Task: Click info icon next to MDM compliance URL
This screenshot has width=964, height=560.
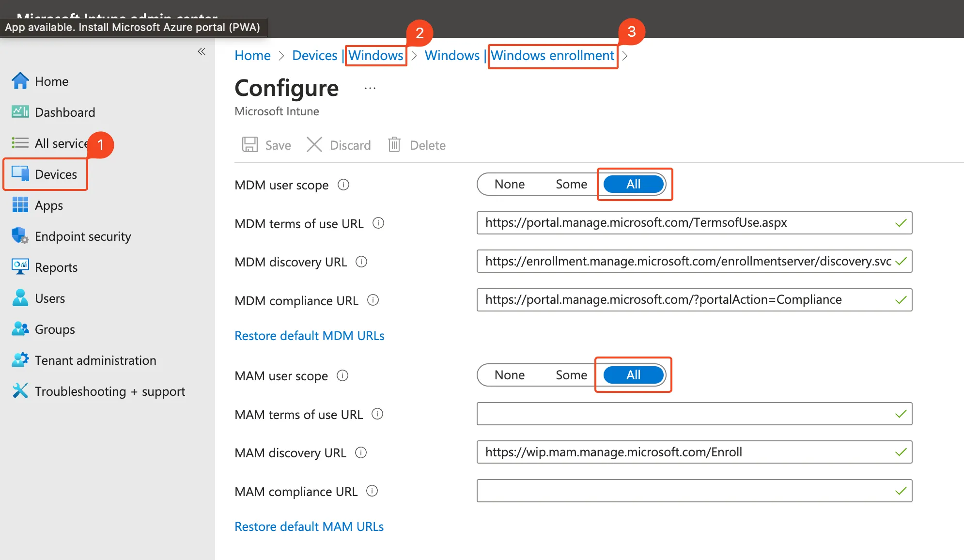Action: point(373,300)
